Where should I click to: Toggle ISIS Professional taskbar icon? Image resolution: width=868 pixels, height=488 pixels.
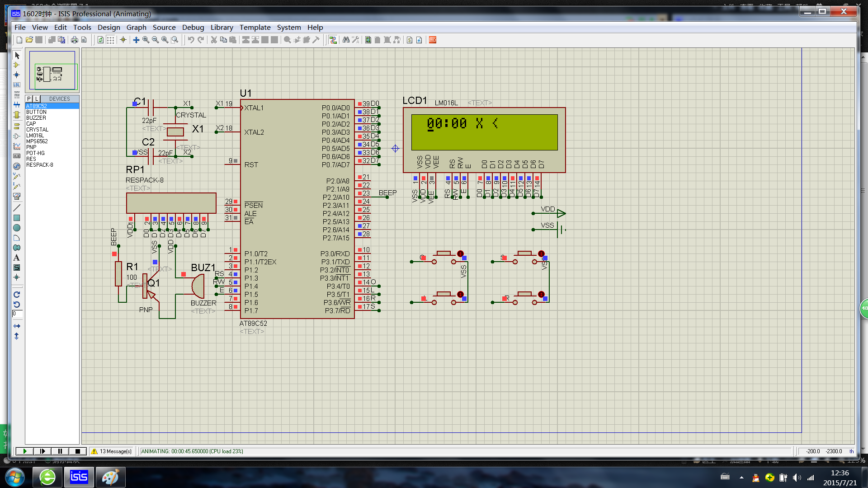[x=78, y=475]
